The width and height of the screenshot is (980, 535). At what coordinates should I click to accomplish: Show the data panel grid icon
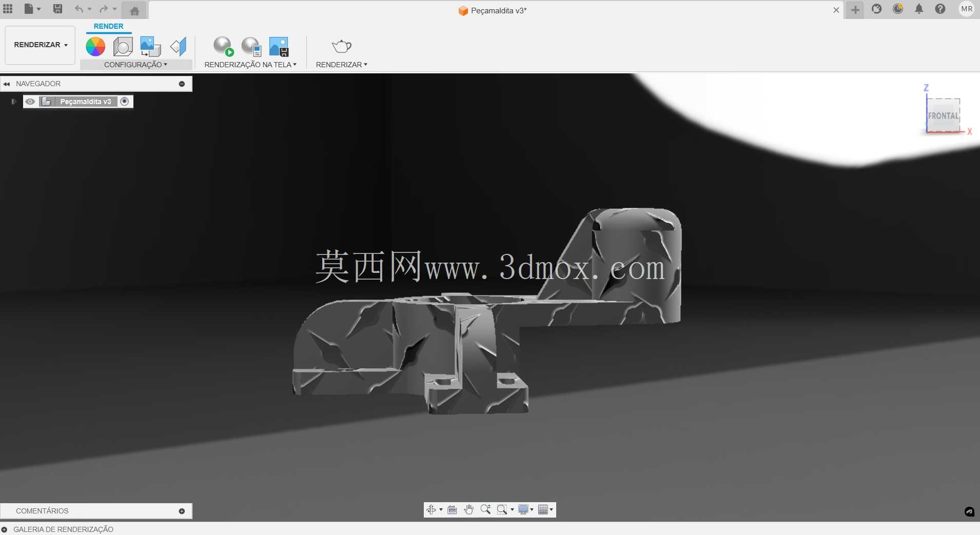coord(8,9)
